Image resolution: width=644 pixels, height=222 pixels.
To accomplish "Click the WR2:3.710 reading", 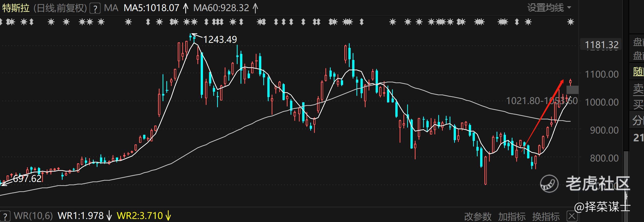I will coord(140,216).
